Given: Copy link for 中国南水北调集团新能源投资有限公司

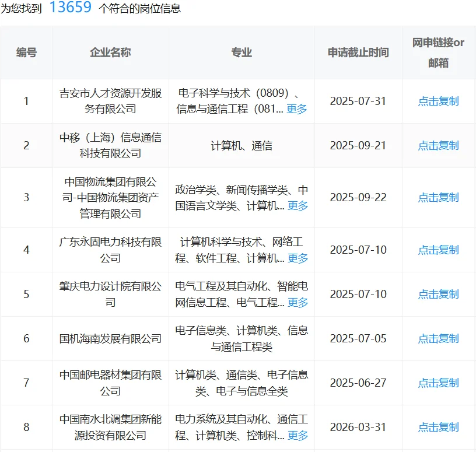Looking at the screenshot, I should (x=438, y=427).
